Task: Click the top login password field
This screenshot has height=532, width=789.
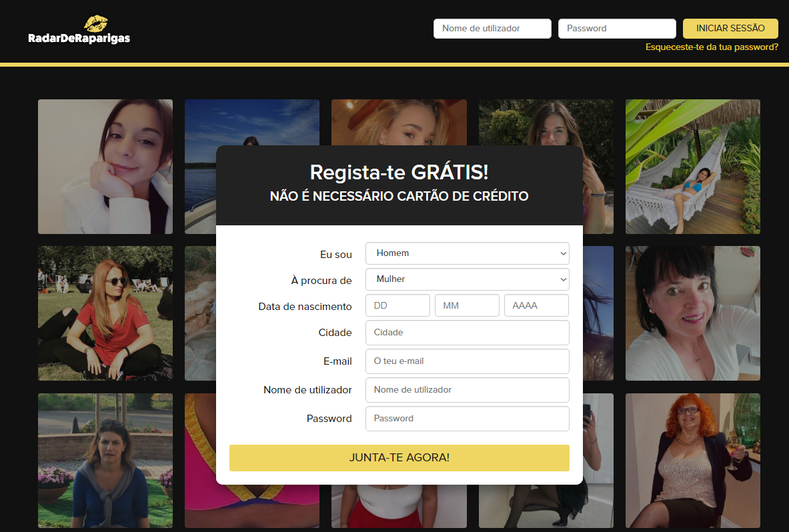Action: (617, 29)
